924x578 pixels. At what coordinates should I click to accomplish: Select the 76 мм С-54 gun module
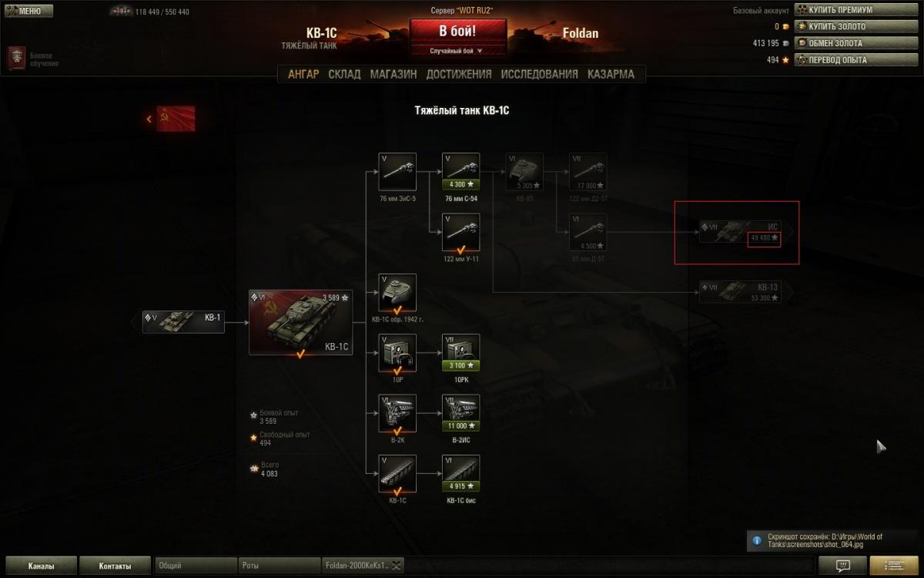pos(461,172)
